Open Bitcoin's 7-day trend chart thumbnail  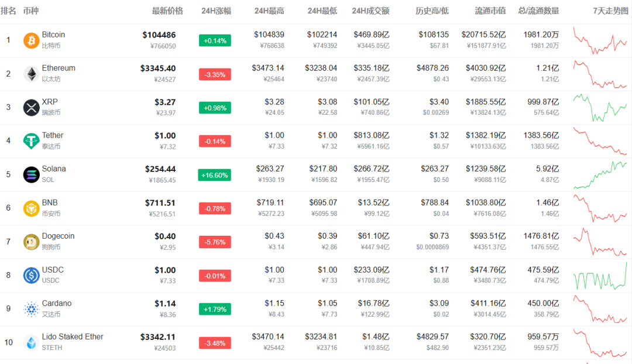click(x=600, y=40)
